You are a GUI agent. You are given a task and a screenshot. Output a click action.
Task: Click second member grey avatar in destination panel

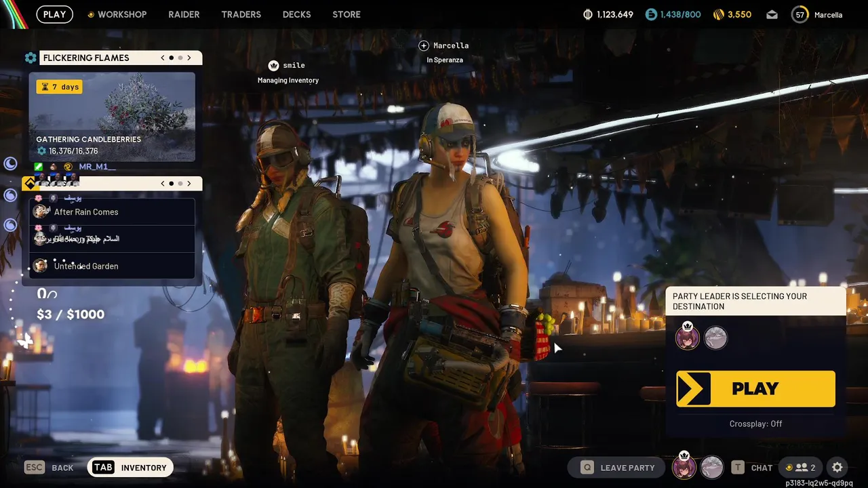coord(715,337)
